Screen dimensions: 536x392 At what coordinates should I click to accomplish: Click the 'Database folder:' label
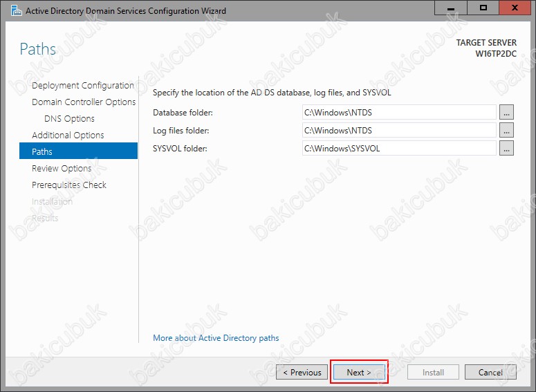(x=183, y=113)
